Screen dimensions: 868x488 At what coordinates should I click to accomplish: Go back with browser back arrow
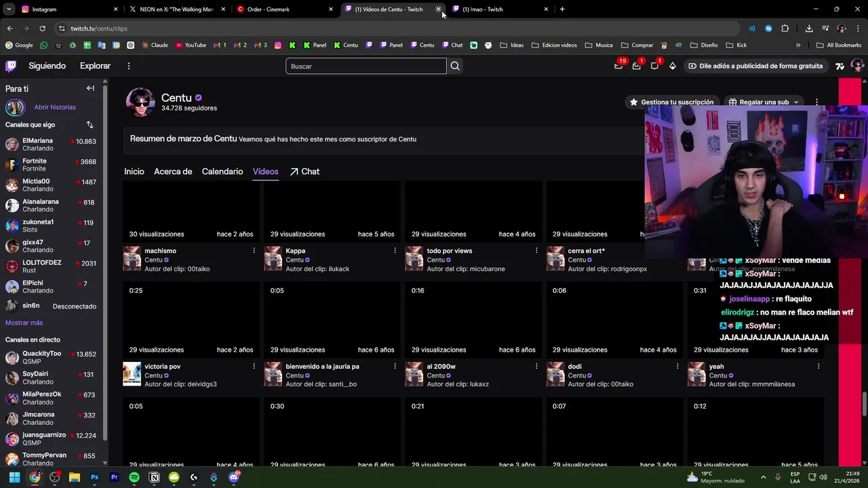[9, 28]
